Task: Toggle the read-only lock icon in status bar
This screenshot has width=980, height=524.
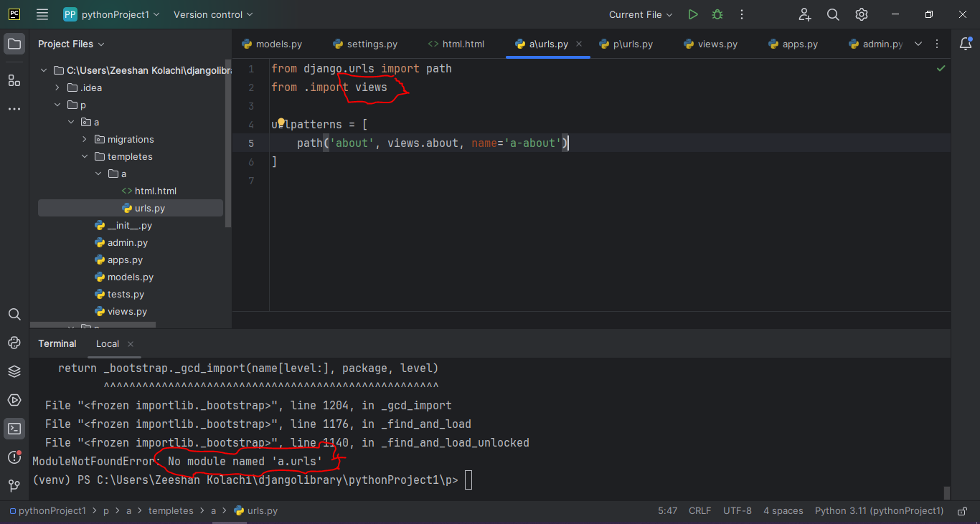Action: coord(961,511)
